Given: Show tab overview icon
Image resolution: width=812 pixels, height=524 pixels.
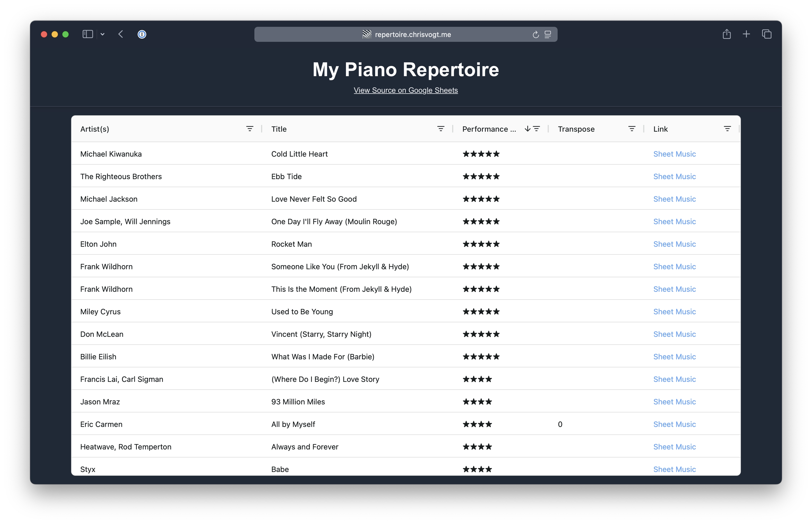Looking at the screenshot, I should [x=766, y=34].
